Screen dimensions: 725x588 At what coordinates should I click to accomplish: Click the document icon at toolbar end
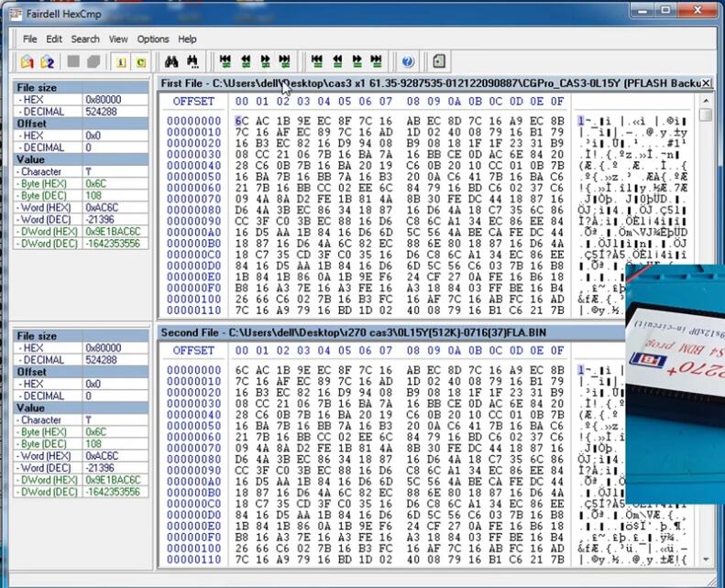[439, 61]
